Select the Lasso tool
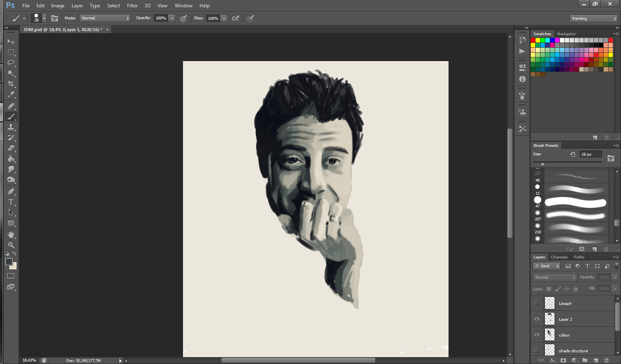 pyautogui.click(x=11, y=63)
